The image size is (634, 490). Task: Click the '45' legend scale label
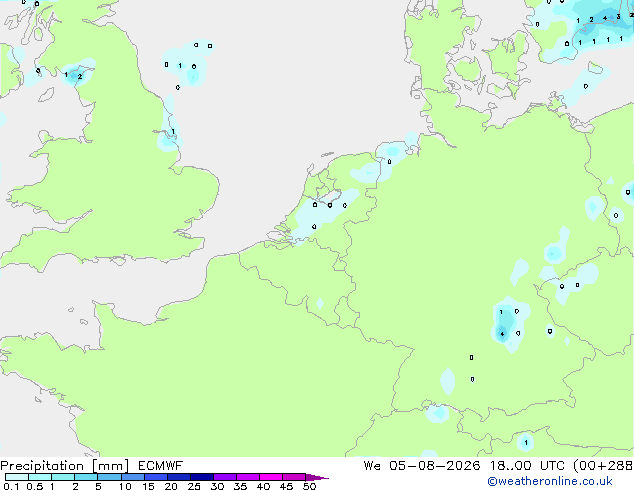click(x=286, y=486)
